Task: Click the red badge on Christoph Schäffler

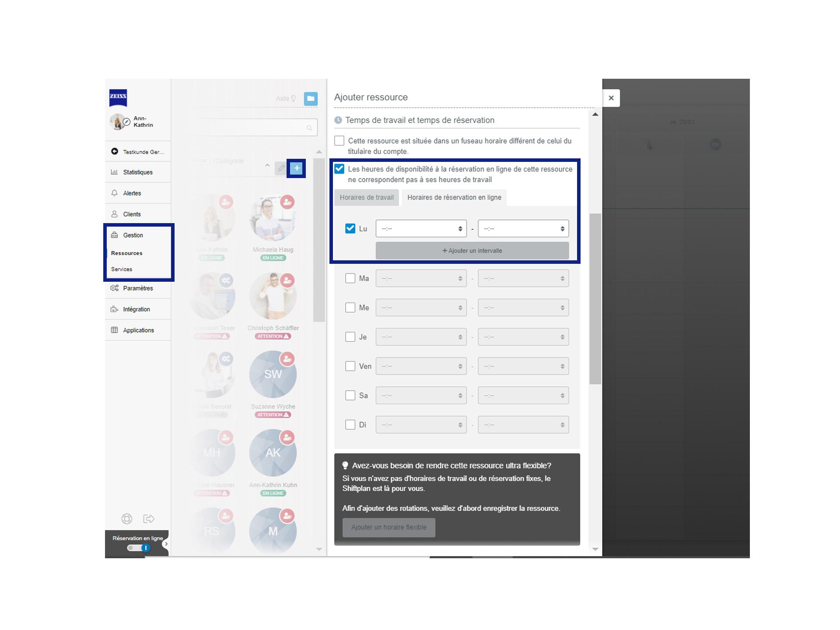Action: (287, 280)
